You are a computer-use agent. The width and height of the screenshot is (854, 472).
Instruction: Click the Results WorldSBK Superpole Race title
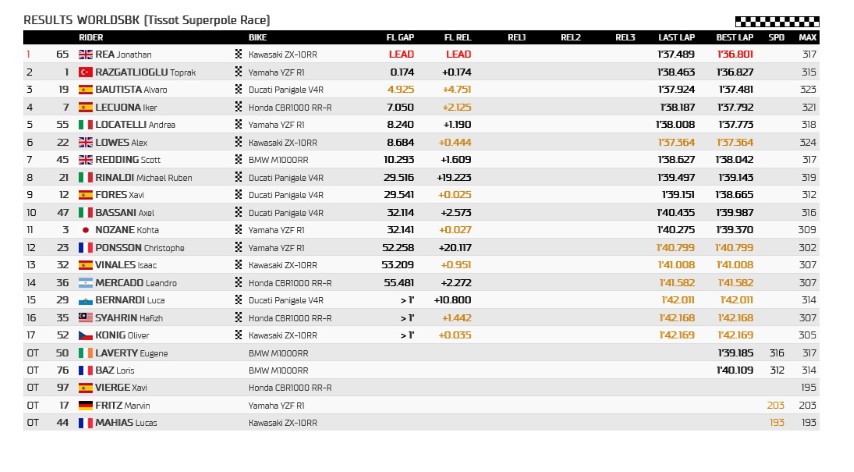pyautogui.click(x=146, y=20)
